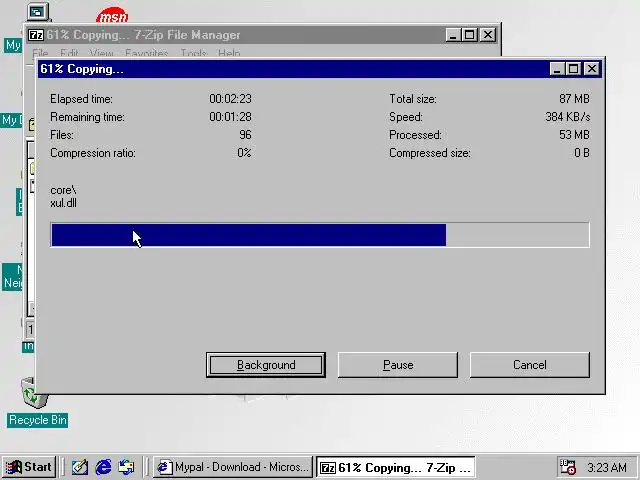Open Tools menu in 7-Zip File Manager

[x=193, y=53]
